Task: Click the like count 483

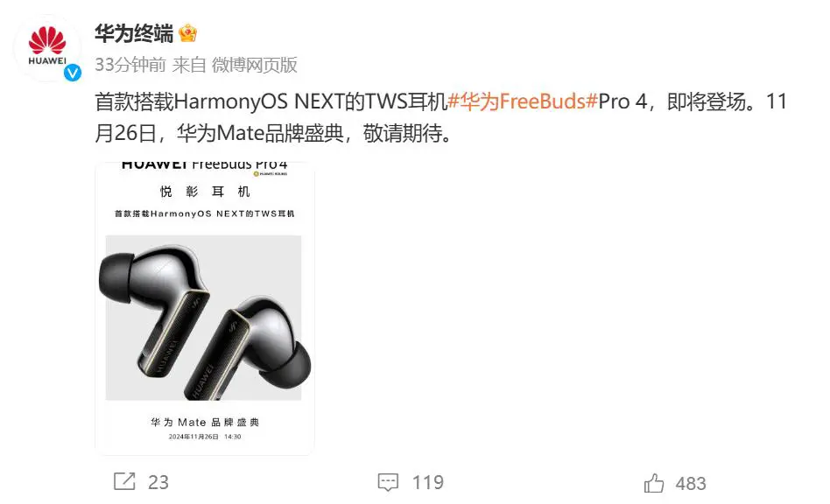Action: [691, 483]
